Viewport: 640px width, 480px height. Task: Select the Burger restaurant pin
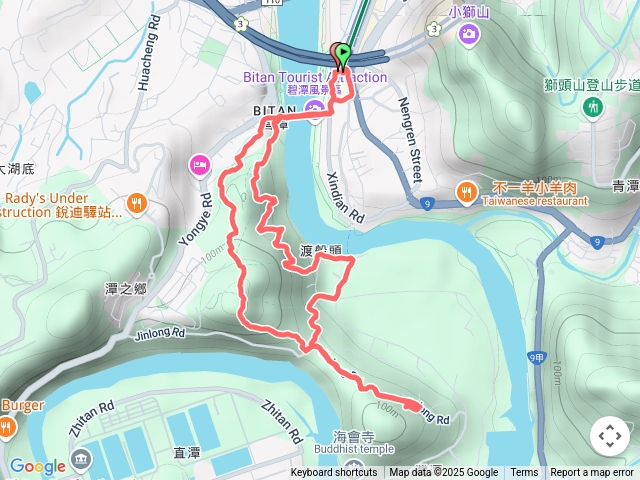(6, 428)
